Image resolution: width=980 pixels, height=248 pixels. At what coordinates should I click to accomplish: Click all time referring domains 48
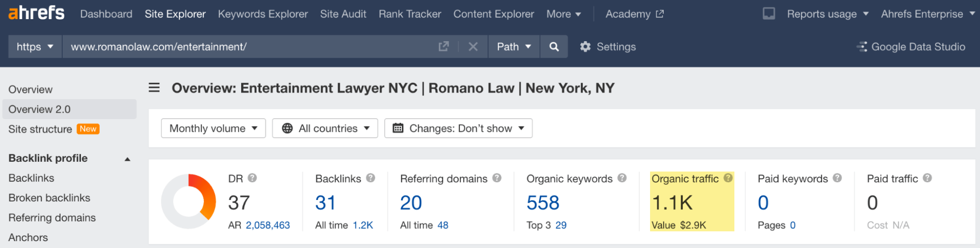[443, 225]
